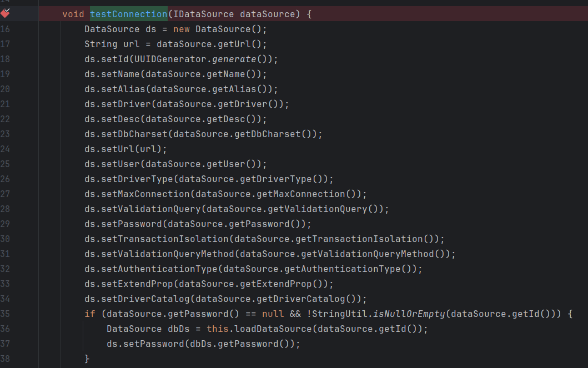Click the isNullOrEmpty static method call
Viewport: 588px width, 368px height.
[409, 314]
